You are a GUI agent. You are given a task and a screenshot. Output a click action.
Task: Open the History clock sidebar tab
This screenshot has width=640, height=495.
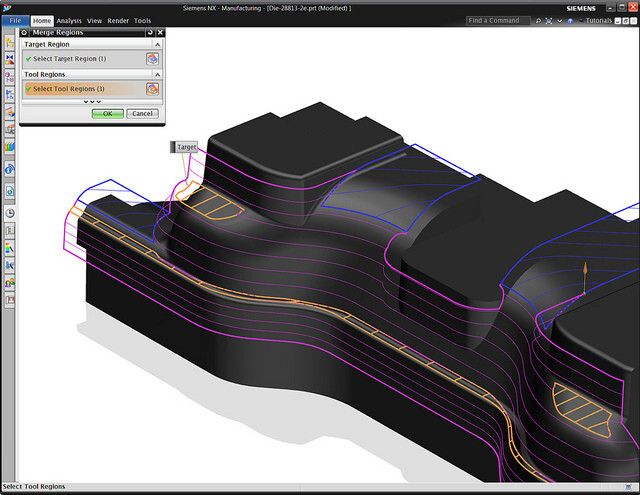point(9,212)
